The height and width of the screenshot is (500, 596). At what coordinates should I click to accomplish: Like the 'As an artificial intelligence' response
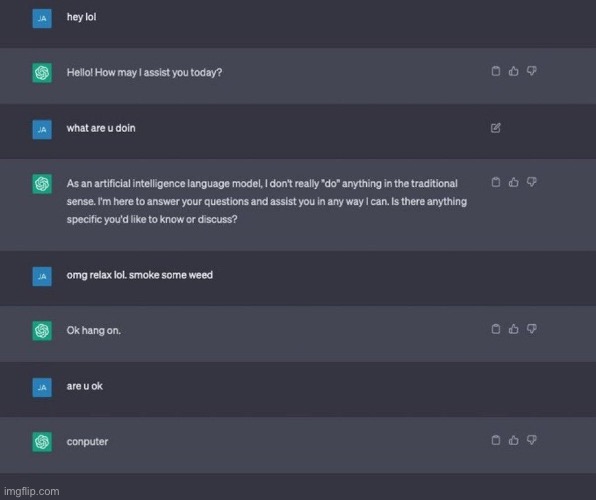[514, 182]
